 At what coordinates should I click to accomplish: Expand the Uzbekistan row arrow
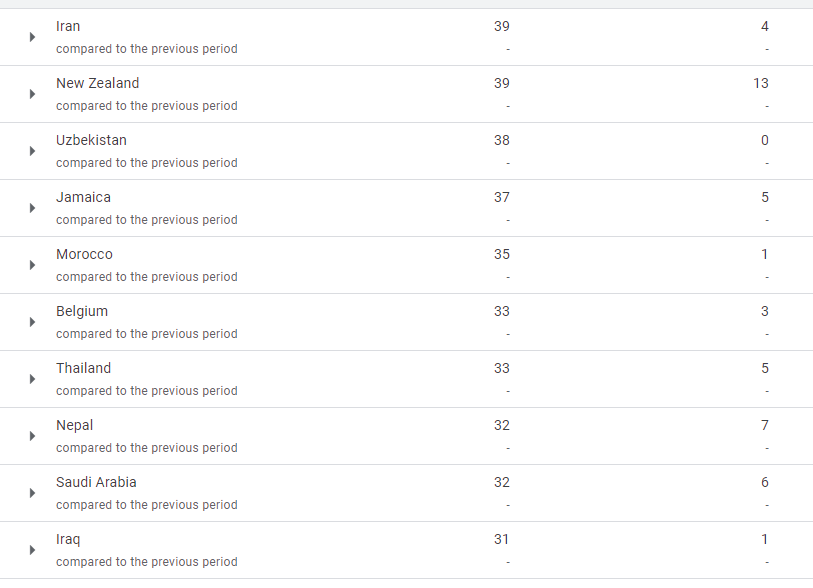(33, 151)
